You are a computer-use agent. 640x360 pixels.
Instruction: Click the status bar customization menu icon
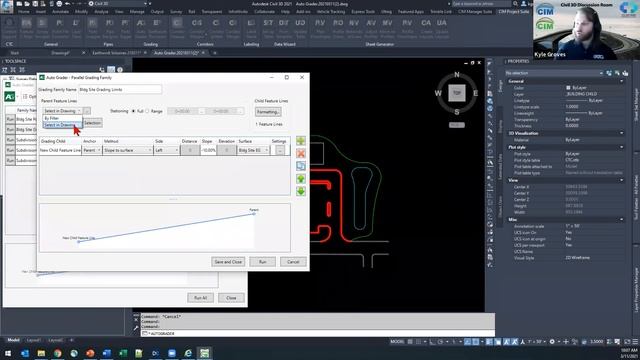pyautogui.click(x=635, y=342)
